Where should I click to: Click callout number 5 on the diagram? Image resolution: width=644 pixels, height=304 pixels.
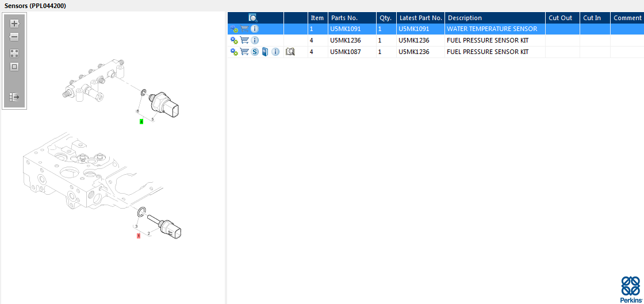[x=153, y=120]
